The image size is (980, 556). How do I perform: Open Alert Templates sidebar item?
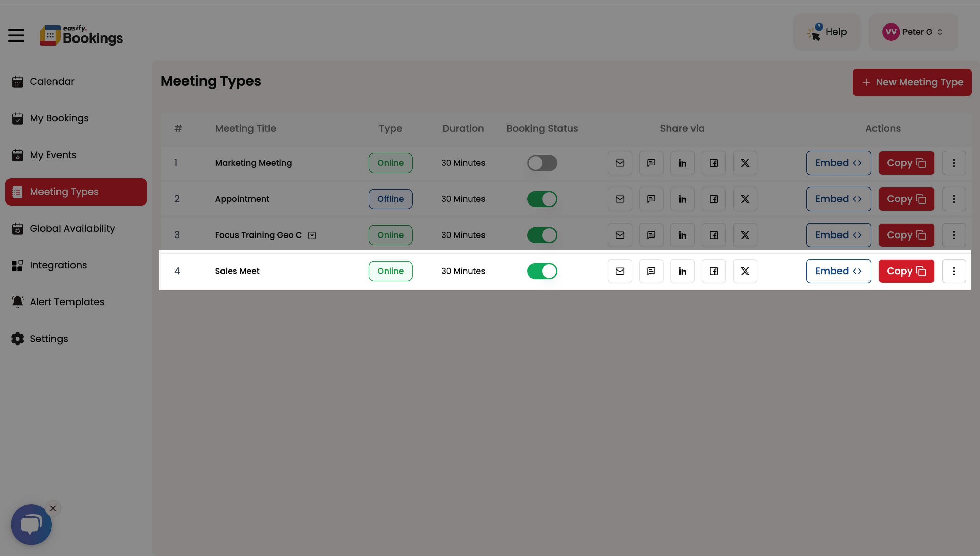pos(67,302)
